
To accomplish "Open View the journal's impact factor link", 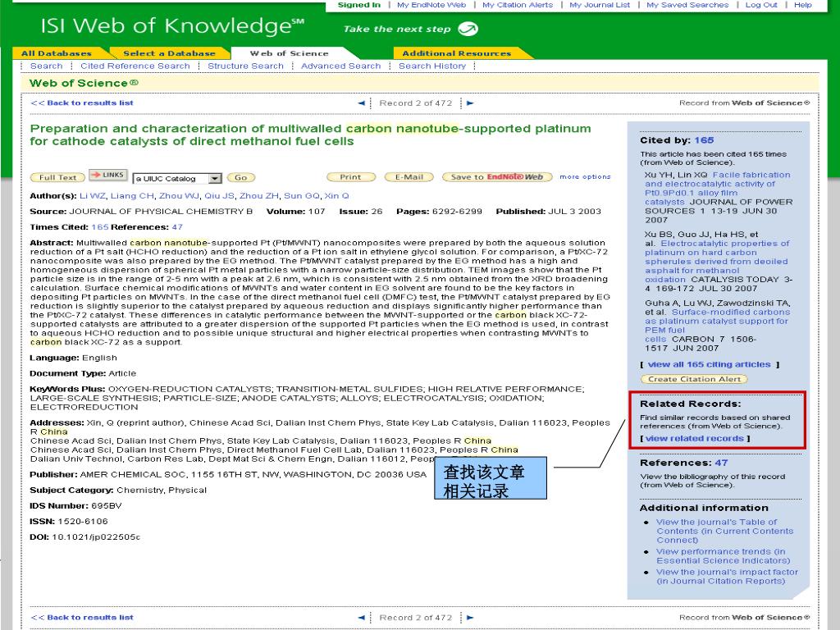I will tap(727, 577).
